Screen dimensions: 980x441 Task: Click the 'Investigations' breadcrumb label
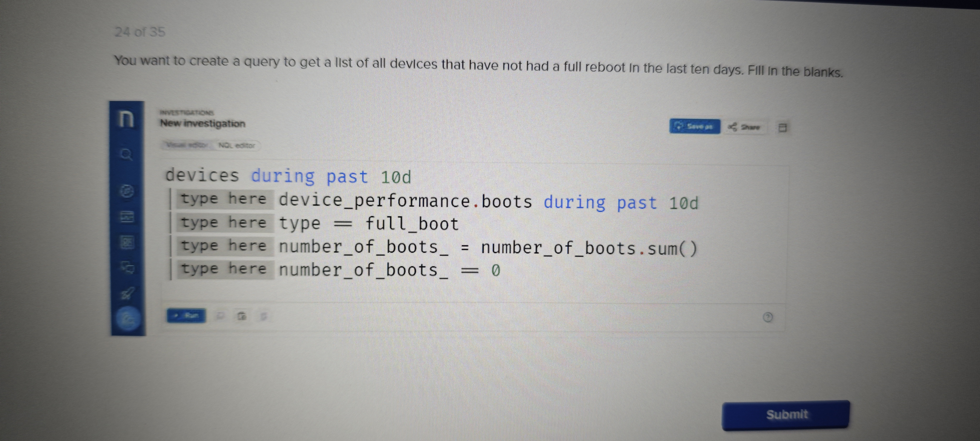click(187, 113)
